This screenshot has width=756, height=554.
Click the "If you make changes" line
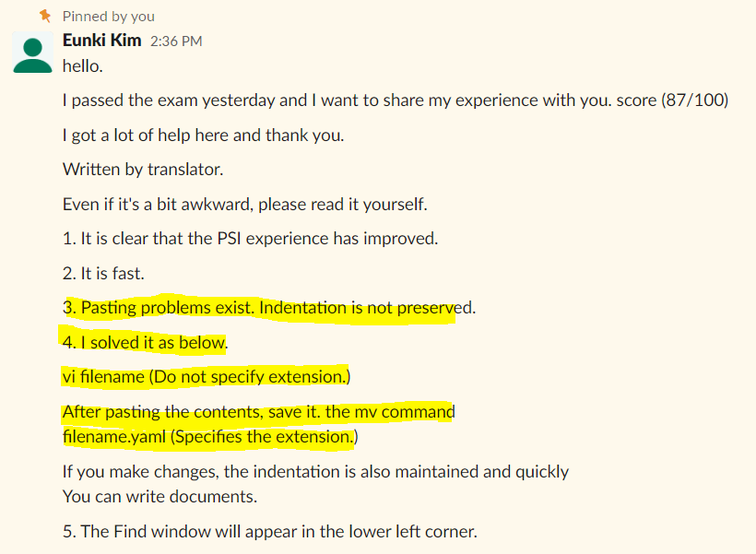(315, 472)
